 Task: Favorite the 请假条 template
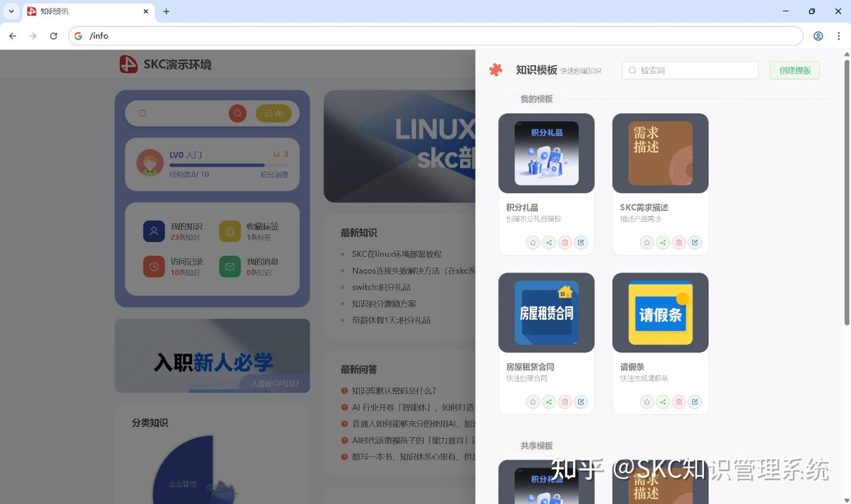[647, 402]
